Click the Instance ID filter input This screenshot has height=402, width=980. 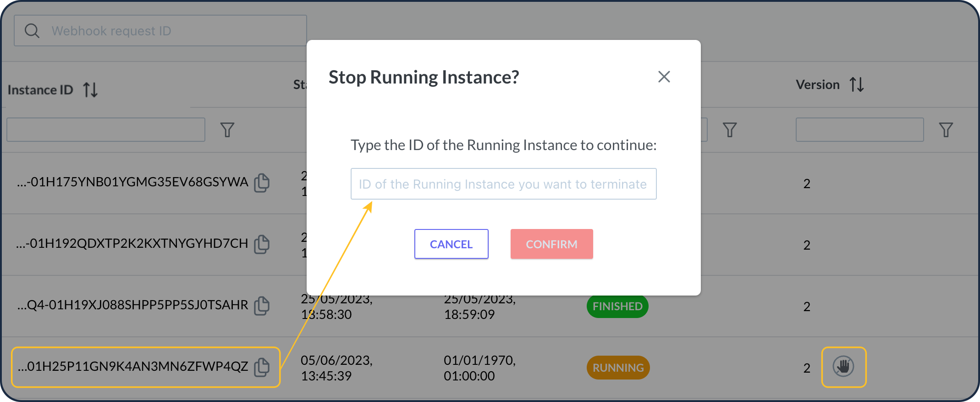click(x=106, y=130)
